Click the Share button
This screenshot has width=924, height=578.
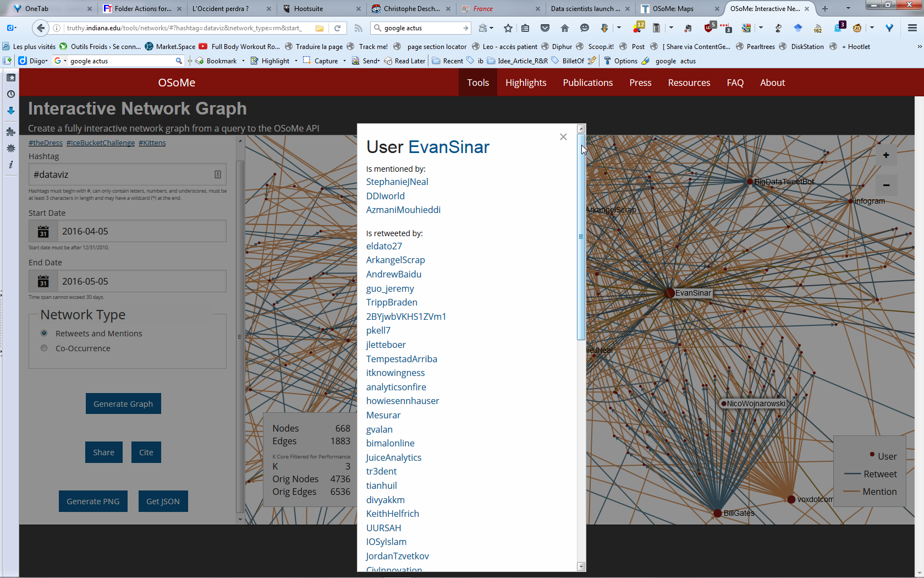click(103, 452)
